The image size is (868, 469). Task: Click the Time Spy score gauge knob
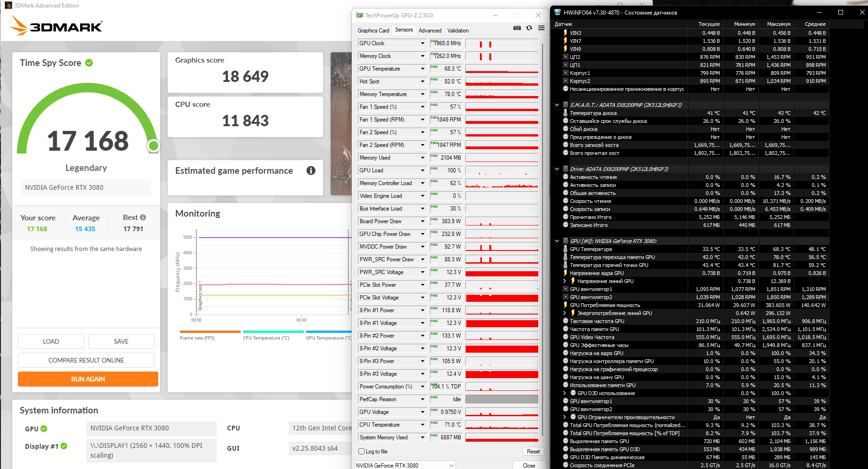153,146
